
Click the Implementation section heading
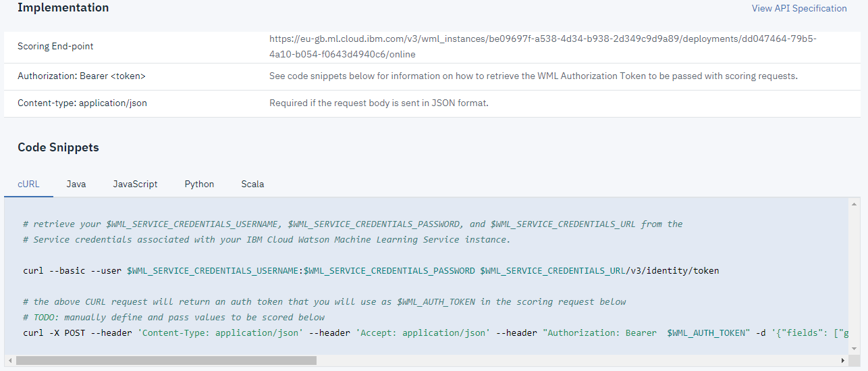[x=63, y=8]
